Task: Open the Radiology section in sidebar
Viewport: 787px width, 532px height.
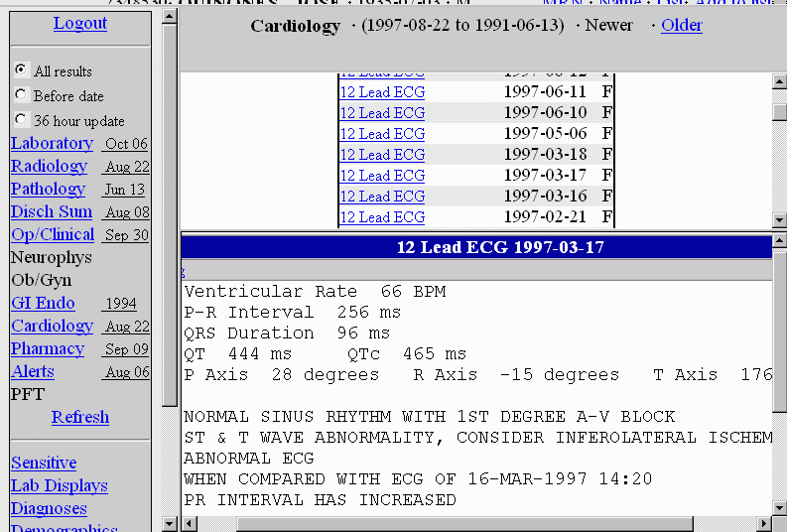Action: tap(49, 166)
